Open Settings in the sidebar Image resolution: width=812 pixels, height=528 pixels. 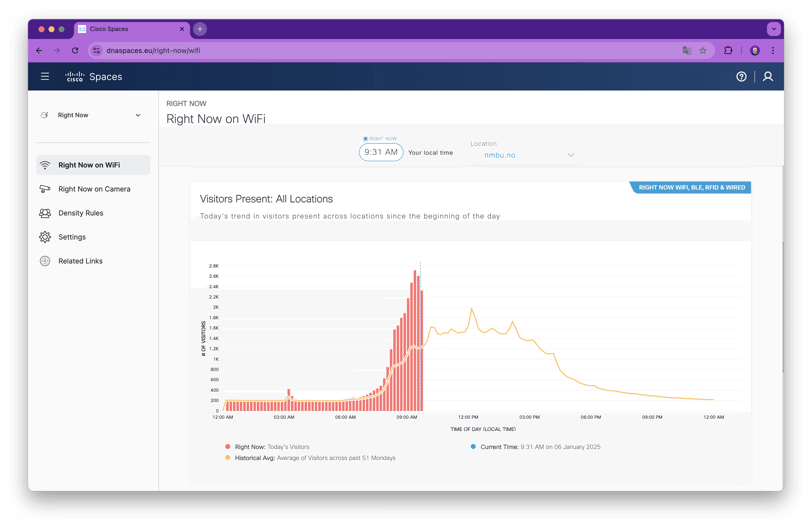pyautogui.click(x=93, y=237)
